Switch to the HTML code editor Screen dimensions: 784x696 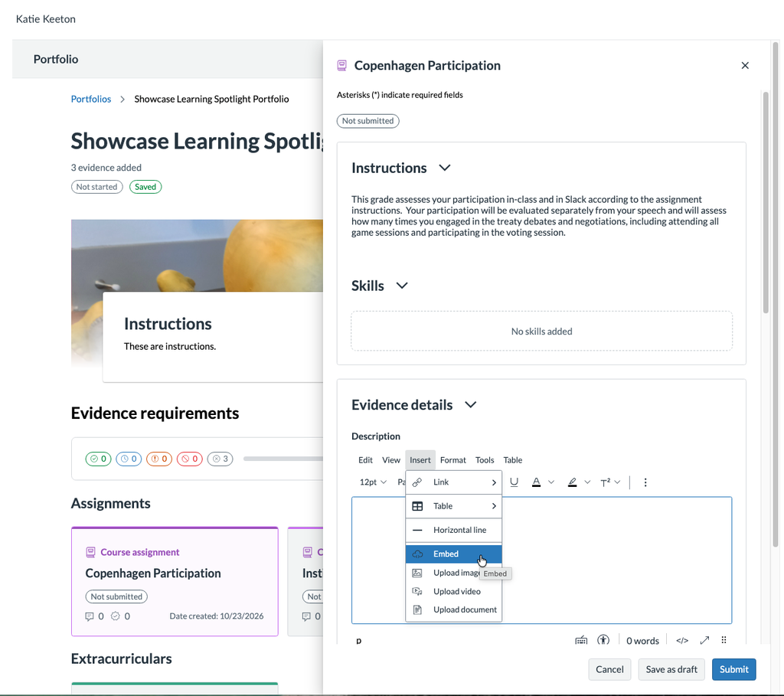pyautogui.click(x=682, y=640)
